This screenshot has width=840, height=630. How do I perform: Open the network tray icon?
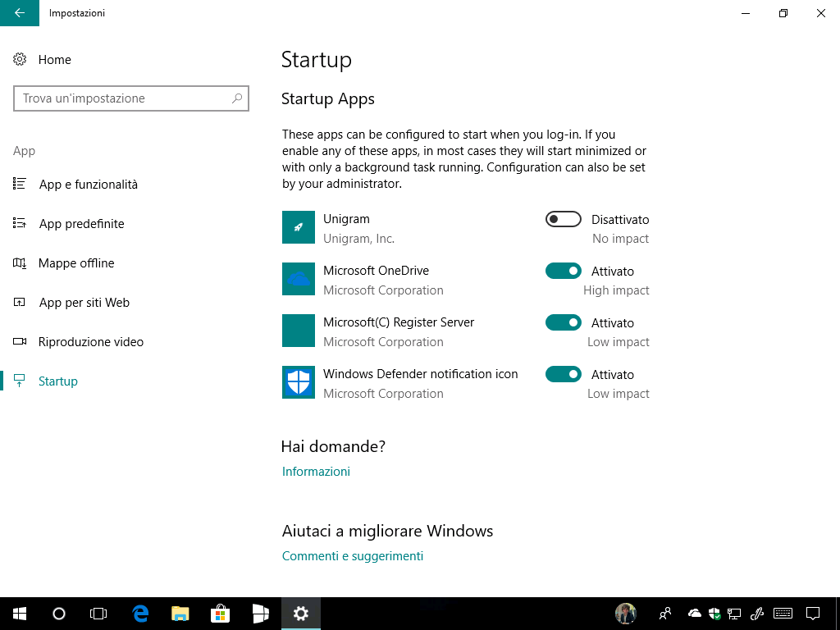(734, 614)
